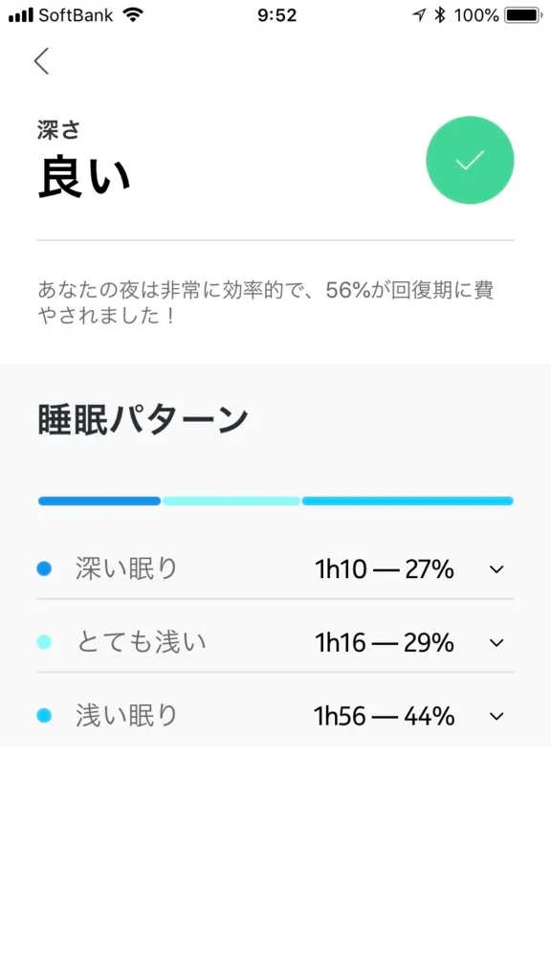Tap the Bluetooth status icon

click(440, 15)
